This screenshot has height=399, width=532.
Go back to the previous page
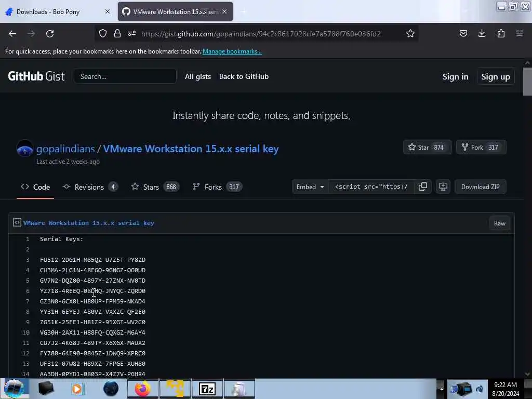coord(12,34)
